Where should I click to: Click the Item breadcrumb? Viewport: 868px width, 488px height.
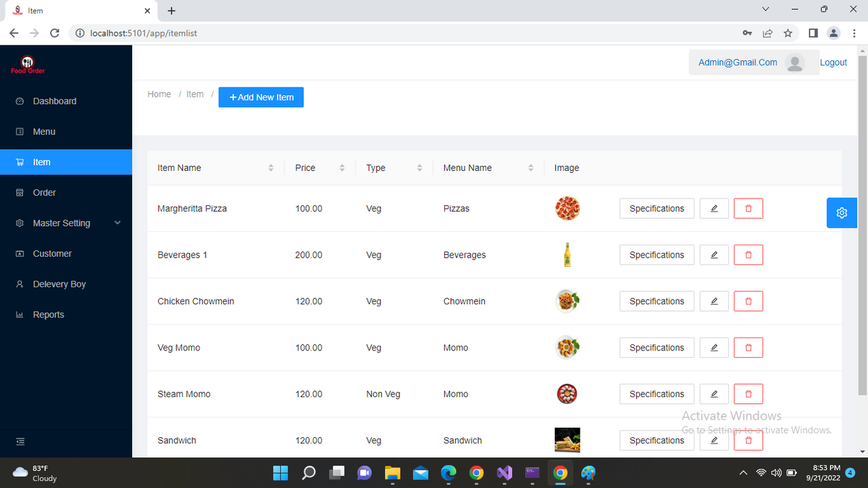[x=195, y=94]
